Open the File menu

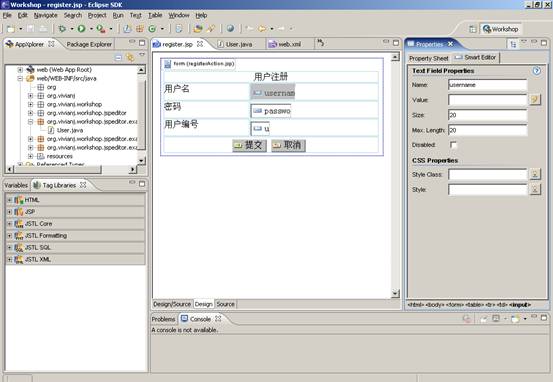pos(7,15)
